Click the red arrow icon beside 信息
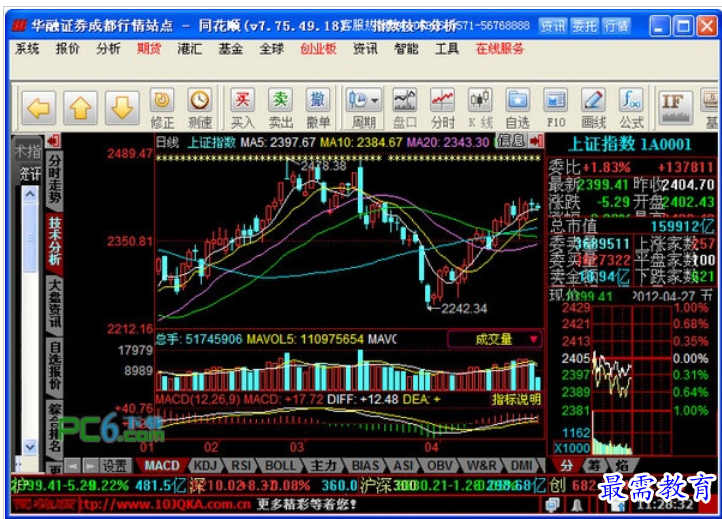This screenshot has width=722, height=519. pos(536,141)
